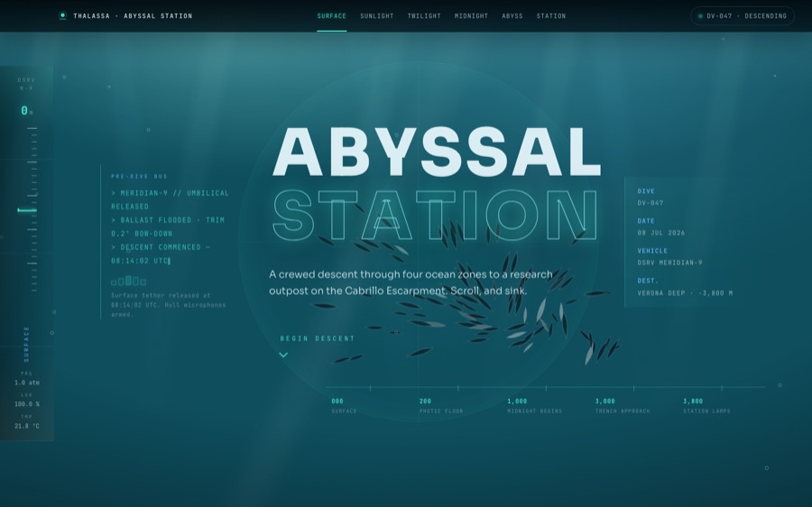Click the crewed descent intro paragraph
Viewport: 812px width, 507px height.
(x=411, y=282)
